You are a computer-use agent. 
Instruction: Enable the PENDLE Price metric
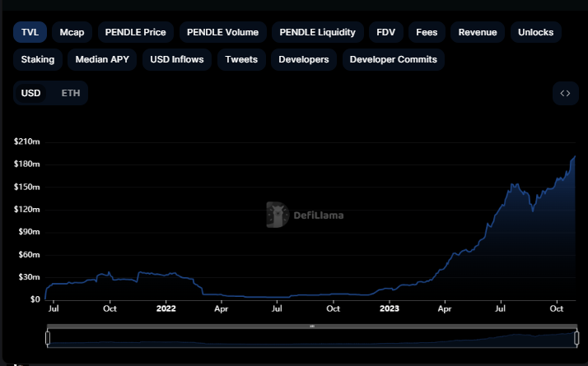pyautogui.click(x=135, y=32)
